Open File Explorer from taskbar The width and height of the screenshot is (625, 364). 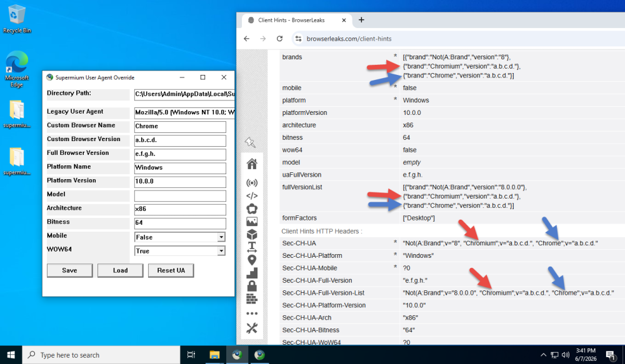click(214, 355)
